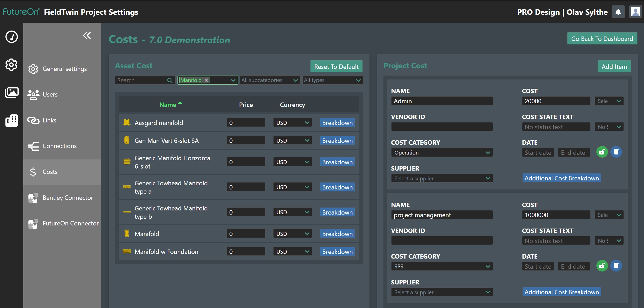
Task: Click the Currency column header
Action: [292, 105]
